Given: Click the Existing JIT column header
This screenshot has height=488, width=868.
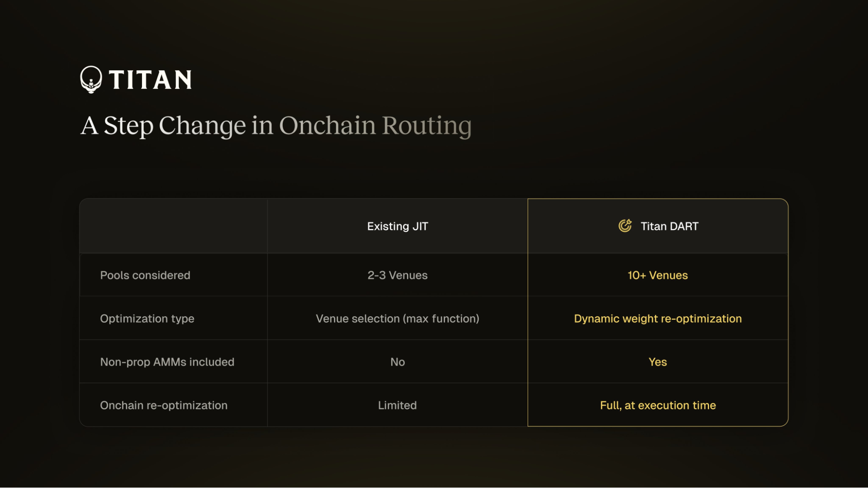Looking at the screenshot, I should coord(397,226).
